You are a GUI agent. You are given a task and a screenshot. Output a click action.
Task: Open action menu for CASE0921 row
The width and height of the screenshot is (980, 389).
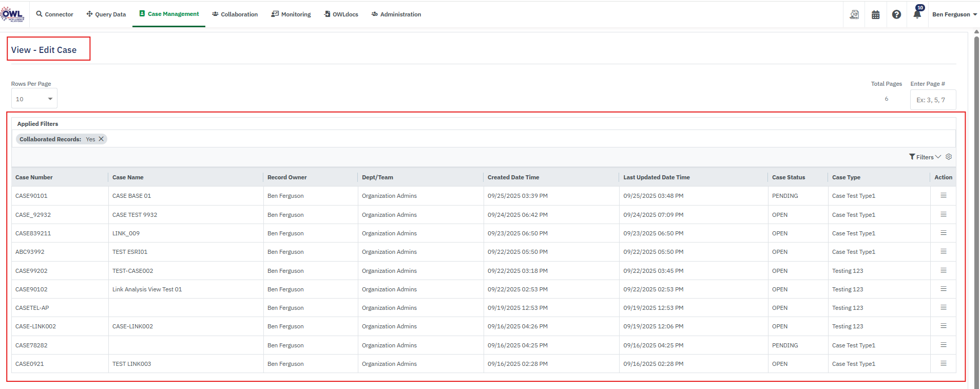coord(943,363)
